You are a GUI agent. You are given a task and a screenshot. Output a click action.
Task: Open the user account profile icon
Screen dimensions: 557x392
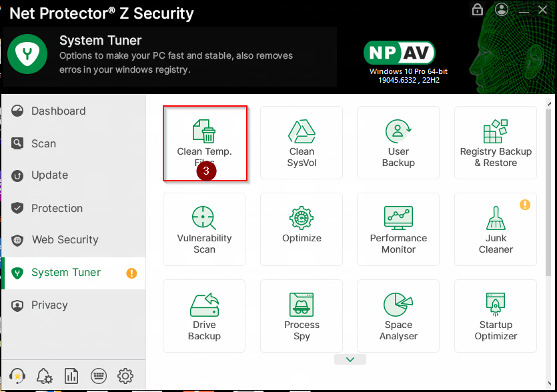(502, 10)
